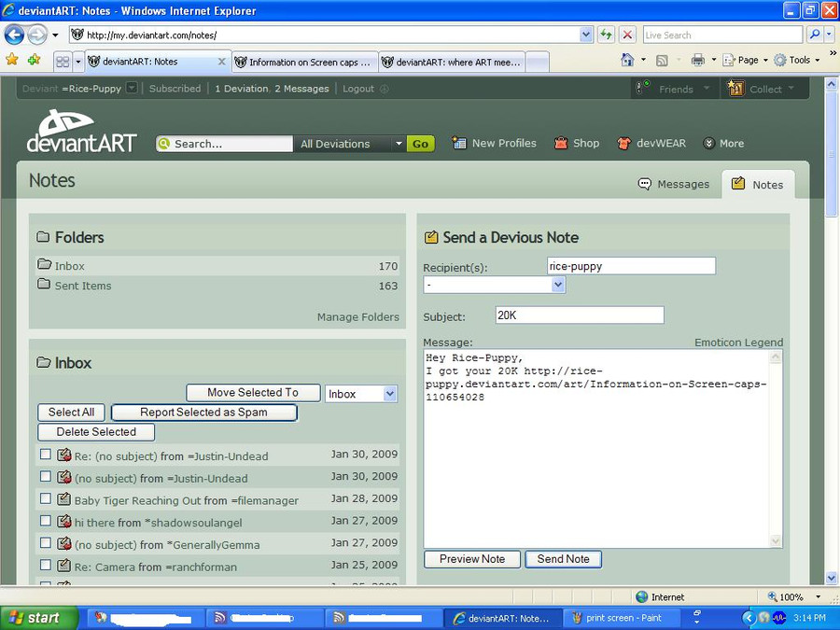Screen dimensions: 840x630
Task: Check the box for Re: (no subject) from Justin-Undead
Action: (46, 455)
